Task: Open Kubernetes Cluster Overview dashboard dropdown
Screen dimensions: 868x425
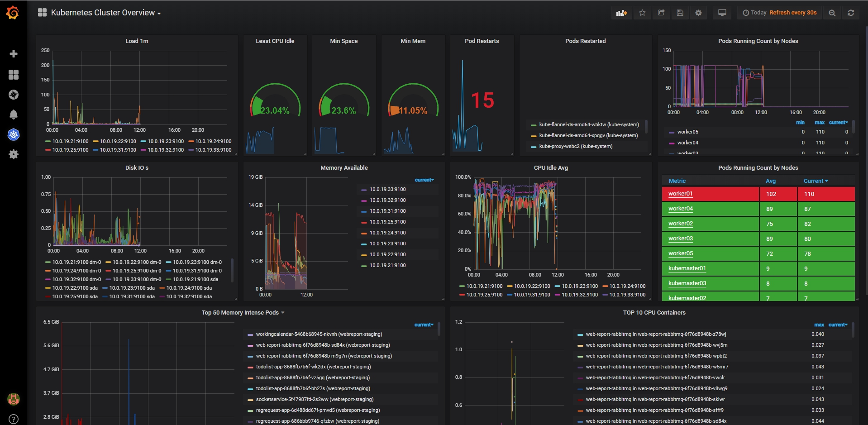Action: pyautogui.click(x=105, y=13)
